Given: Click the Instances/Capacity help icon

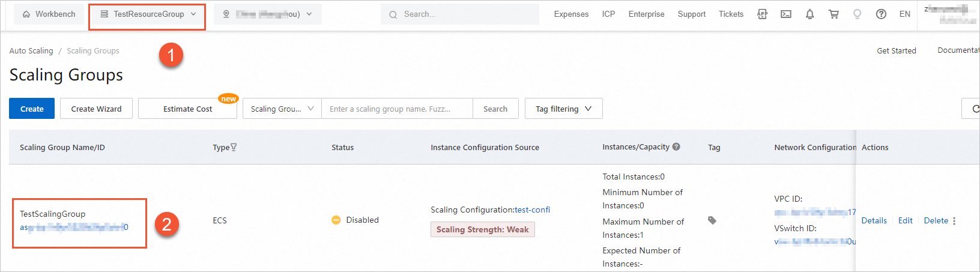Looking at the screenshot, I should point(676,147).
